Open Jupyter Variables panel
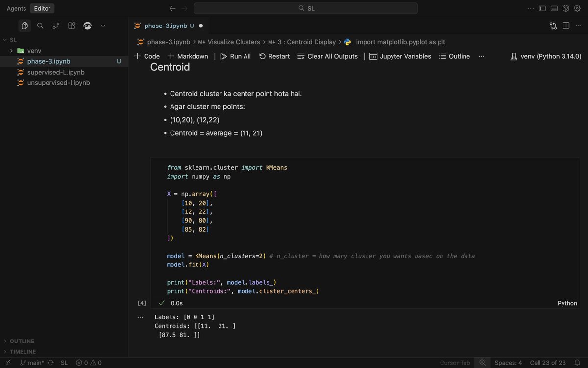Screen dimensions: 588x368 pos(400,56)
